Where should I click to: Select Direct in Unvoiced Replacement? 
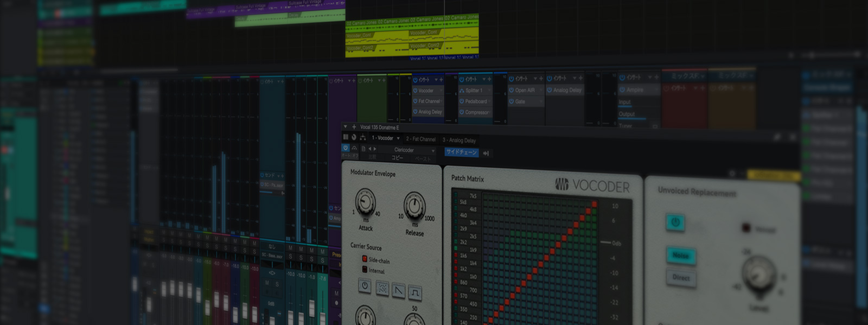point(681,277)
